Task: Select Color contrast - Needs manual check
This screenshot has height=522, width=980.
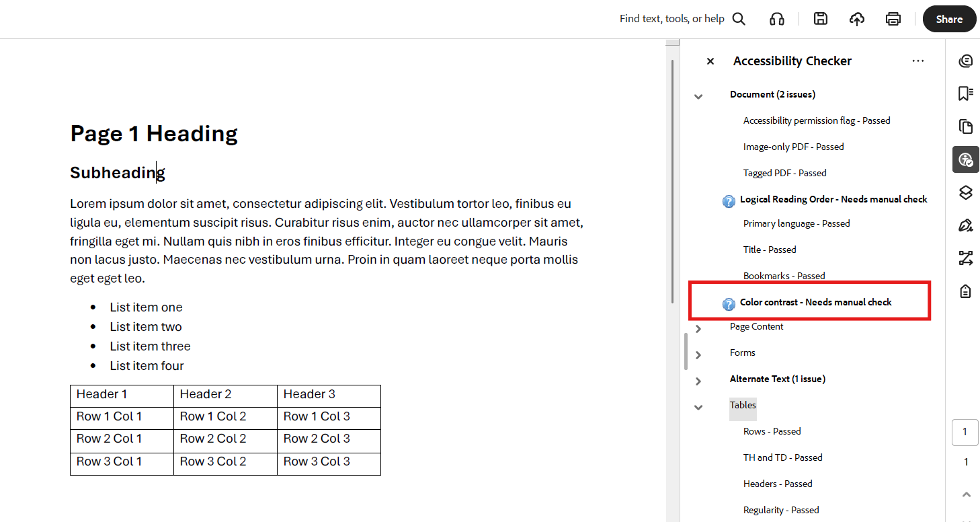Action: 816,302
